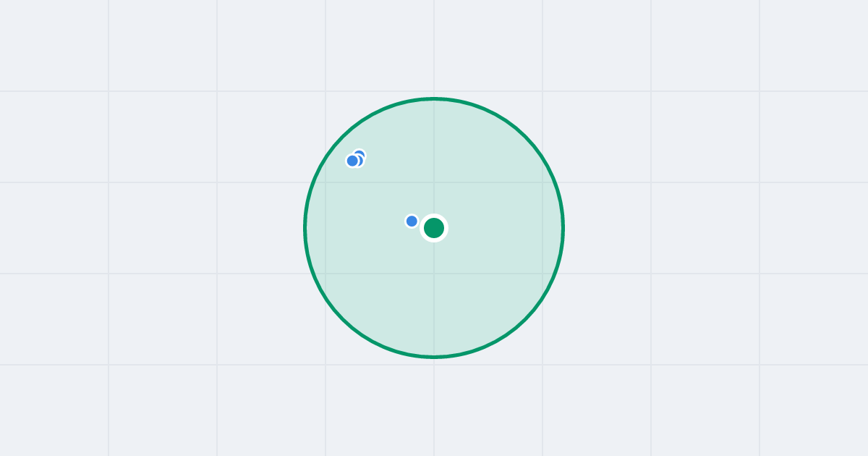Pick the rear-most blue dot of the cluster
Image resolution: width=868 pixels, height=456 pixels.
(x=360, y=154)
